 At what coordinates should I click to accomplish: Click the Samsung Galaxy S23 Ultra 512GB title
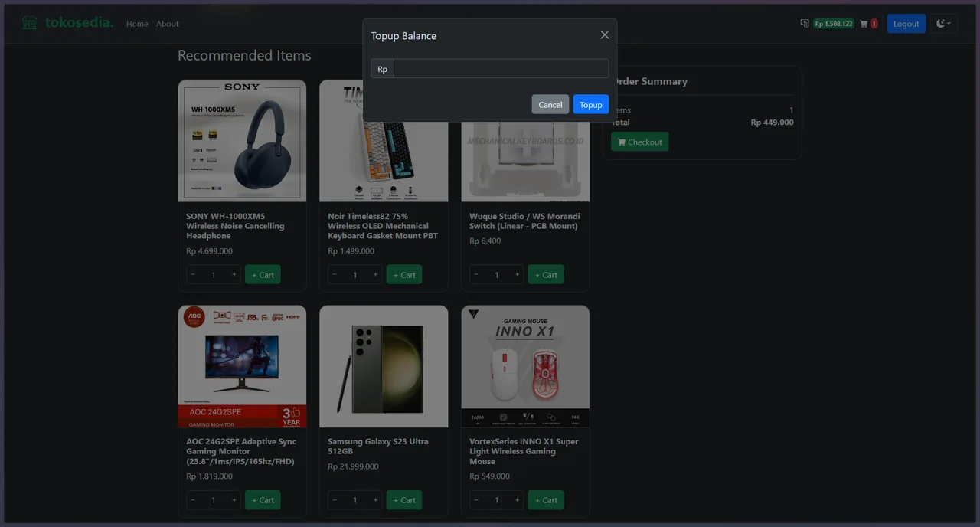378,447
